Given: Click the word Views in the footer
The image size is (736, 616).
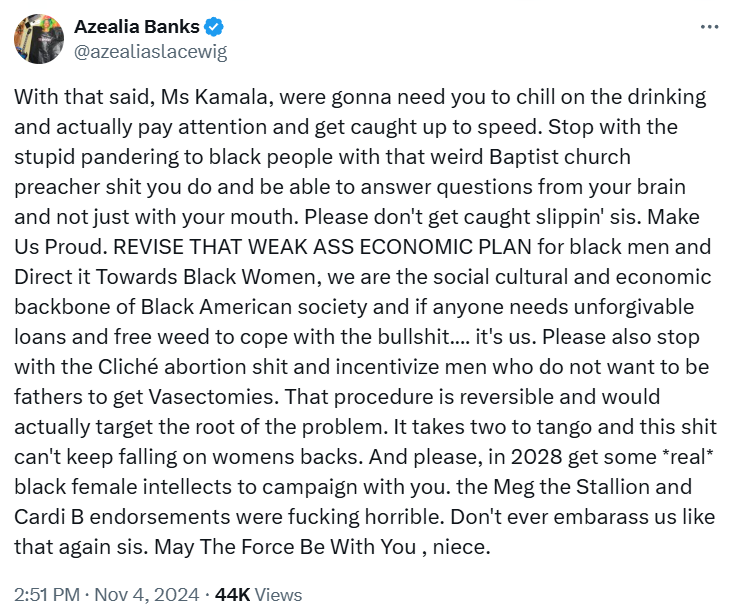Looking at the screenshot, I should pos(278,594).
